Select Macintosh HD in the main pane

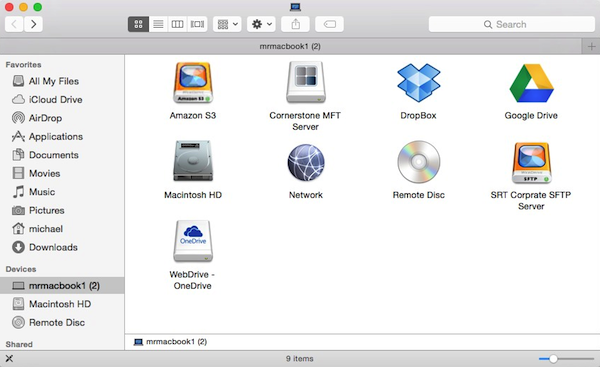tap(193, 161)
